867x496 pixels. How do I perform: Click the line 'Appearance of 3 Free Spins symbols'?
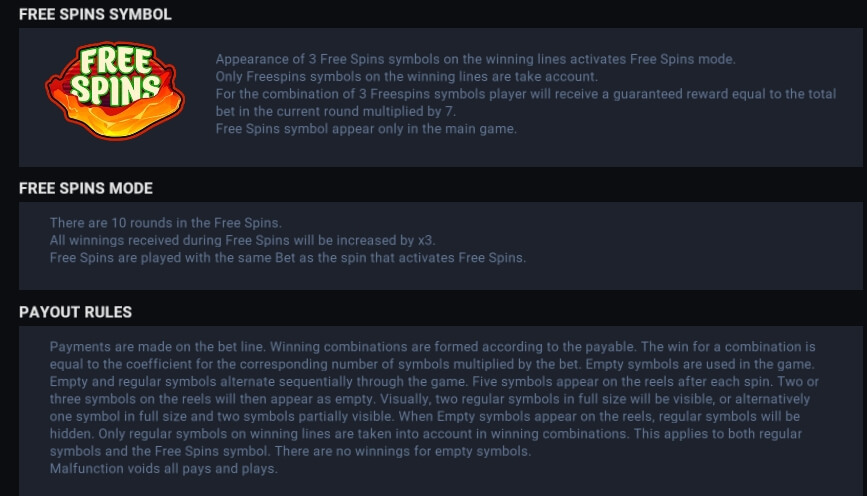click(x=476, y=59)
